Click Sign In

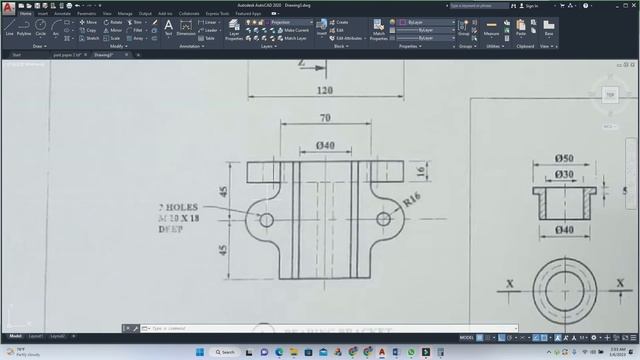point(531,6)
